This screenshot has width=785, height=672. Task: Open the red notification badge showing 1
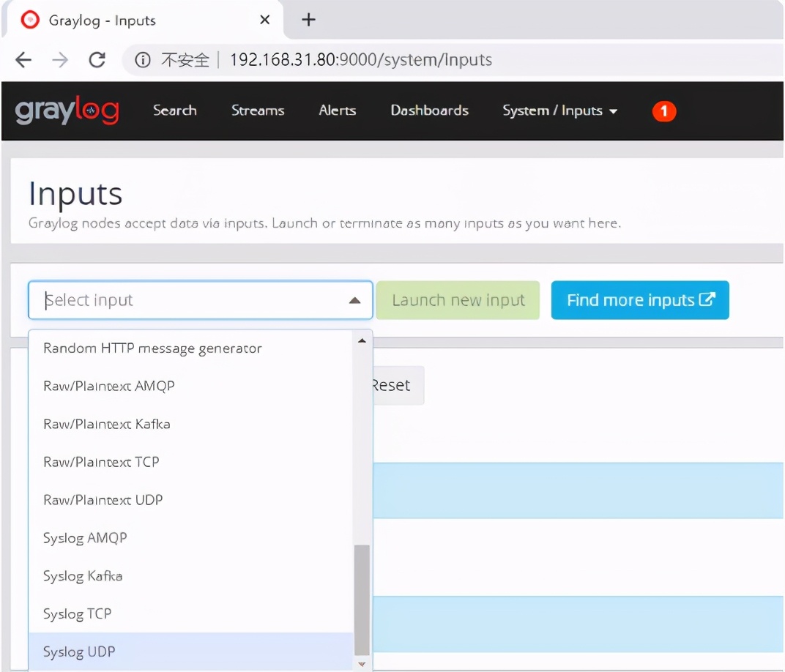click(664, 111)
